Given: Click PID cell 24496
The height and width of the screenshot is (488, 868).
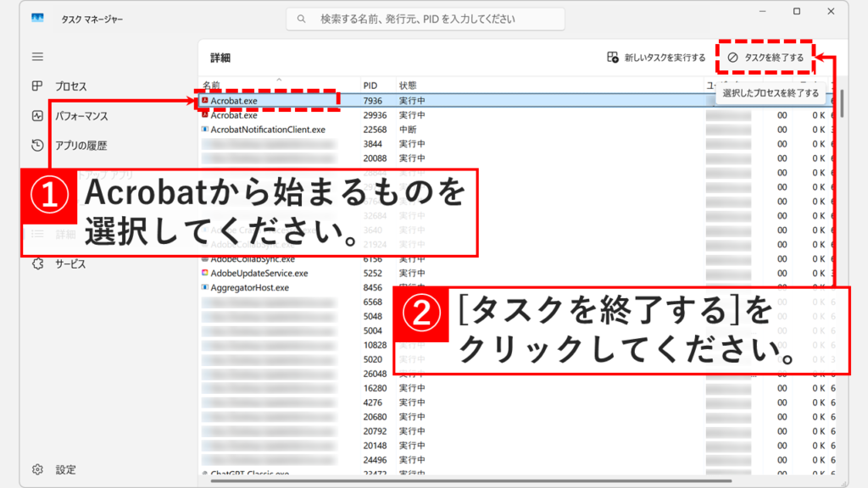Looking at the screenshot, I should pos(375,460).
